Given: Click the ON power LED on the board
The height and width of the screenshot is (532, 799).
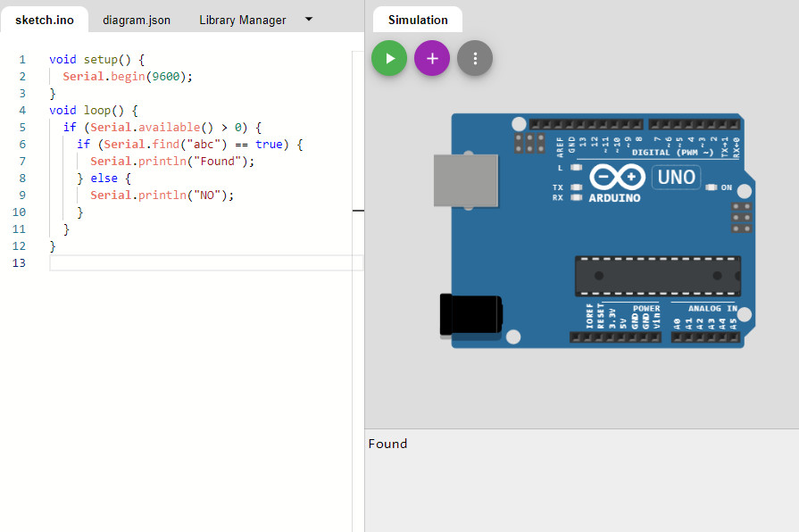Looking at the screenshot, I should pyautogui.click(x=712, y=187).
